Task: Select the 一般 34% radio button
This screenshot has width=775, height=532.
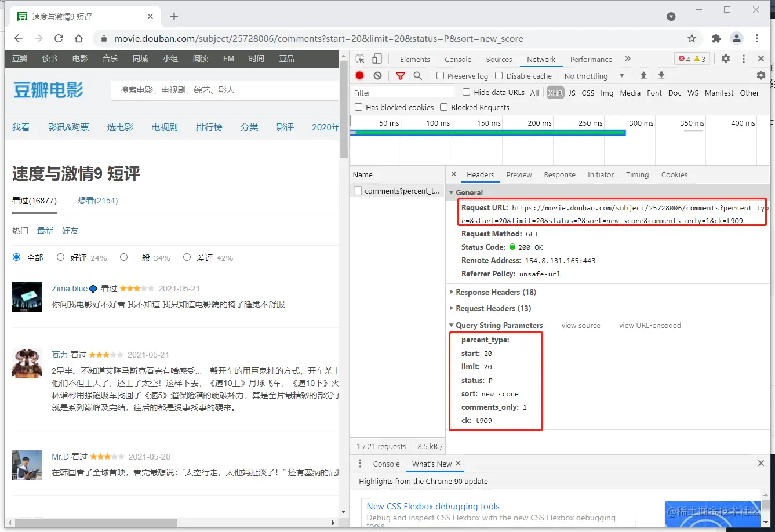Action: click(123, 257)
